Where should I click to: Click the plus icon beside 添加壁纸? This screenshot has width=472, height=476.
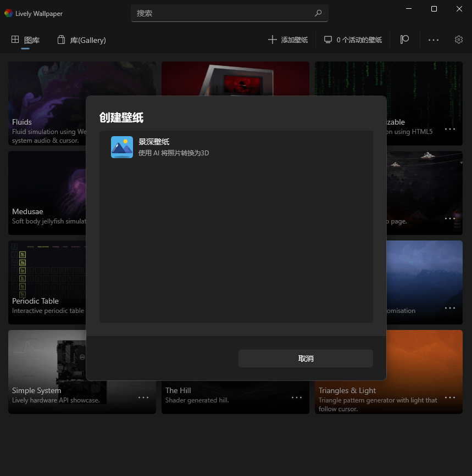(x=272, y=40)
